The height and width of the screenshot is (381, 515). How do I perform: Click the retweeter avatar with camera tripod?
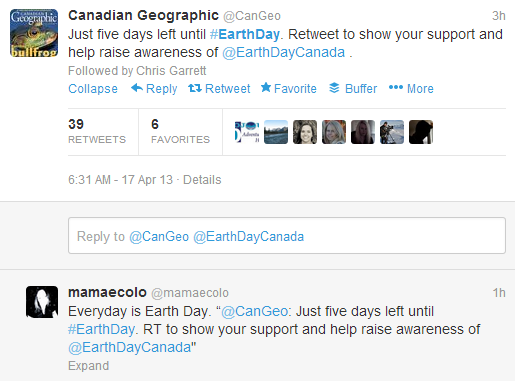click(392, 132)
